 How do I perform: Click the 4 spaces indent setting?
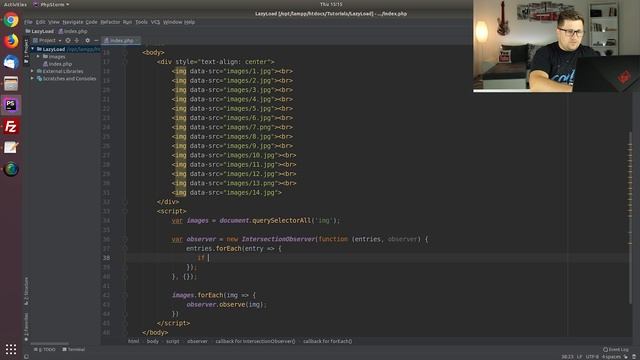[x=611, y=357]
